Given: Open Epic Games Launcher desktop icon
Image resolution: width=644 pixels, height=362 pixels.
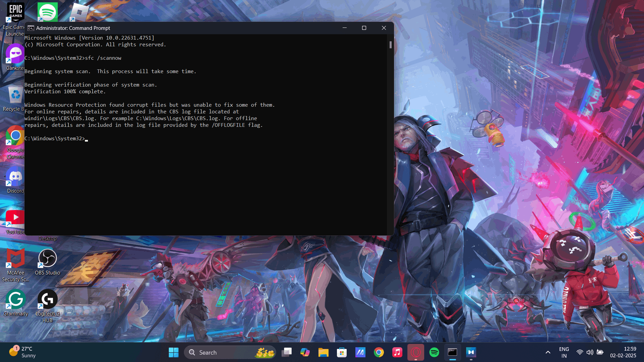Looking at the screenshot, I should click(x=15, y=18).
